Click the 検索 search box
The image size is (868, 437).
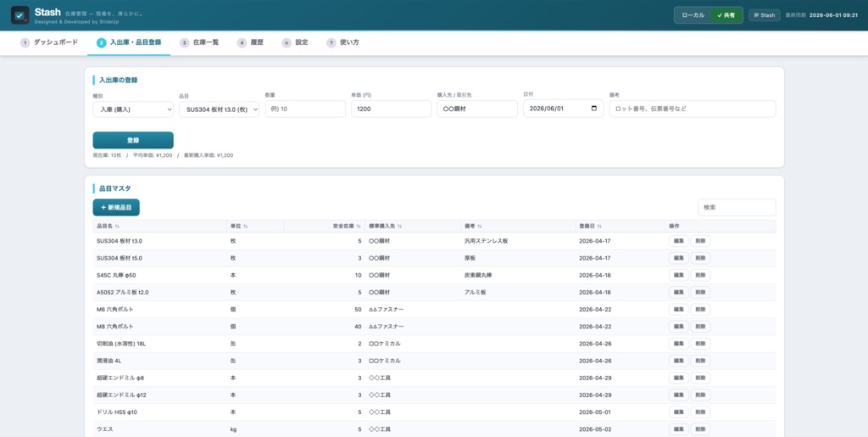pos(737,207)
